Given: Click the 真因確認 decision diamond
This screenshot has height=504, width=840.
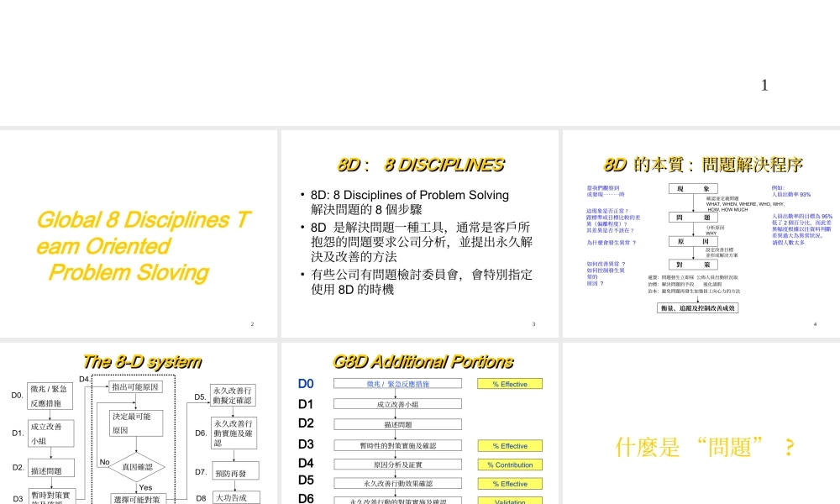Looking at the screenshot, I should coord(137,468).
